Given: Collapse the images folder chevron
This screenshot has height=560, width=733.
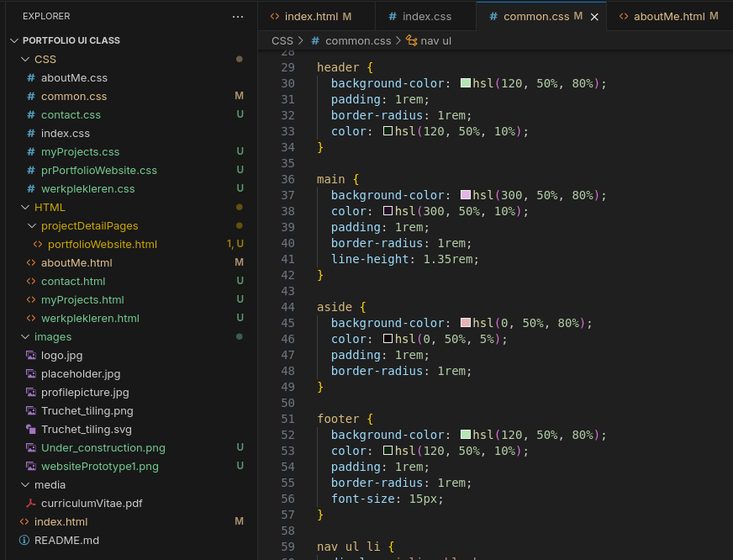Looking at the screenshot, I should [x=25, y=336].
